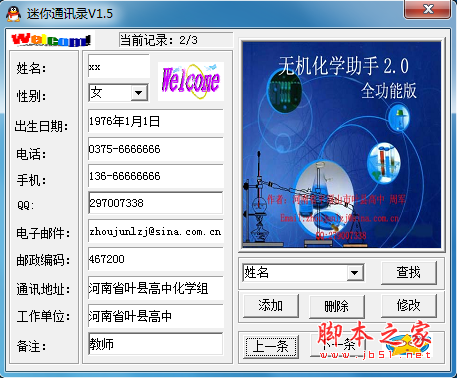Click the 迷你通讯录V1.5 window title
This screenshot has width=457, height=378.
[x=70, y=14]
